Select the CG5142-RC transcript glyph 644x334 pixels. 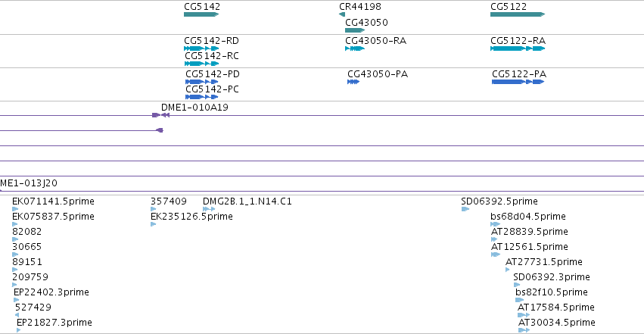tap(201, 64)
